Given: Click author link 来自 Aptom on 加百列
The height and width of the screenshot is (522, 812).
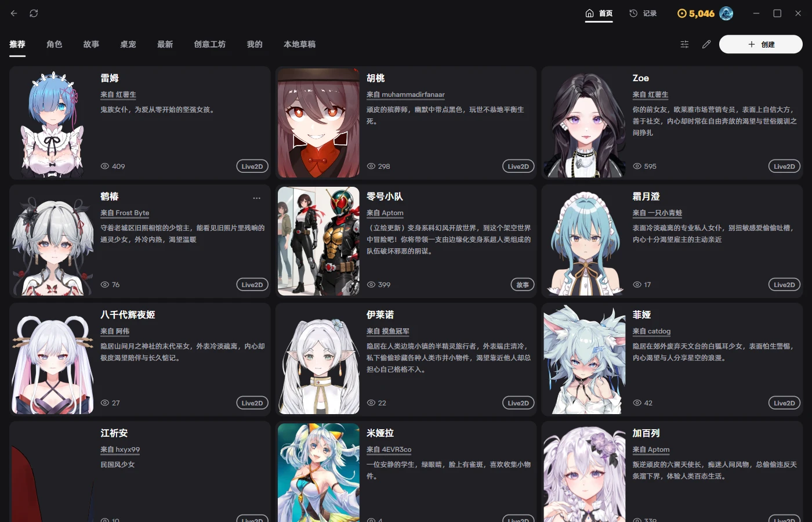Looking at the screenshot, I should coord(651,449).
